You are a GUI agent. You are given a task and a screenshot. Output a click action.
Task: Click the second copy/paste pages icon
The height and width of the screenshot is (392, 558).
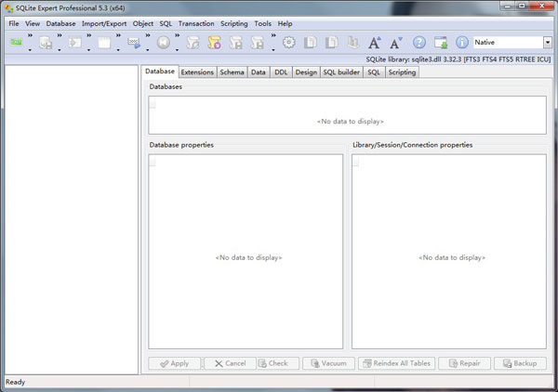tap(331, 43)
